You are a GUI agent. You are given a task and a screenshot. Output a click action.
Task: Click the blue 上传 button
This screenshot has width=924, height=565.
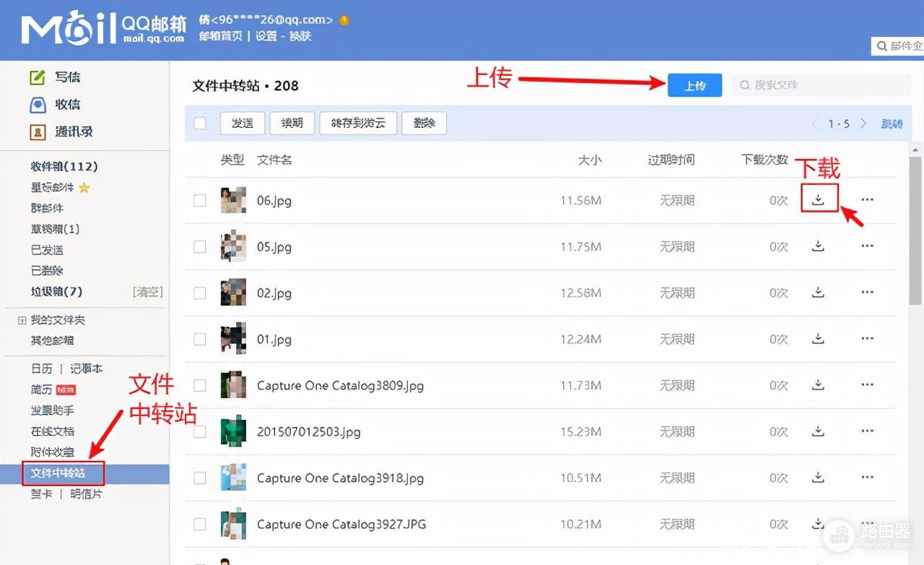pos(694,85)
